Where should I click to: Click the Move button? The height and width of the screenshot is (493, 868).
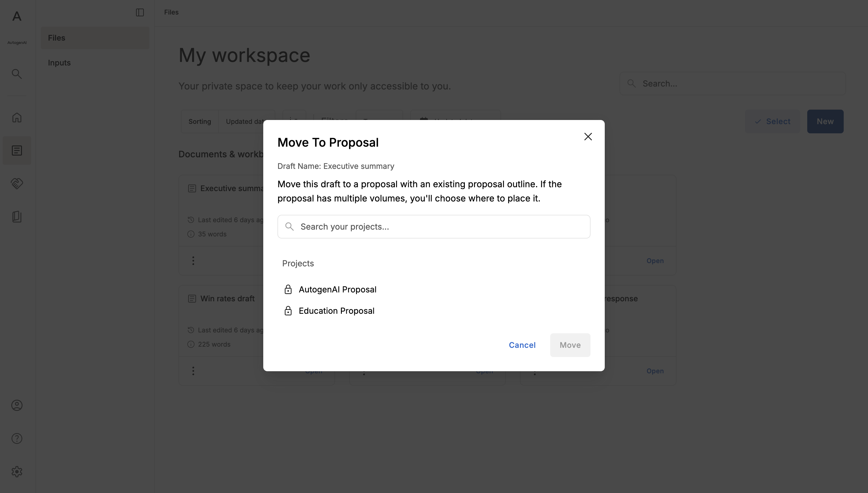[x=570, y=345]
